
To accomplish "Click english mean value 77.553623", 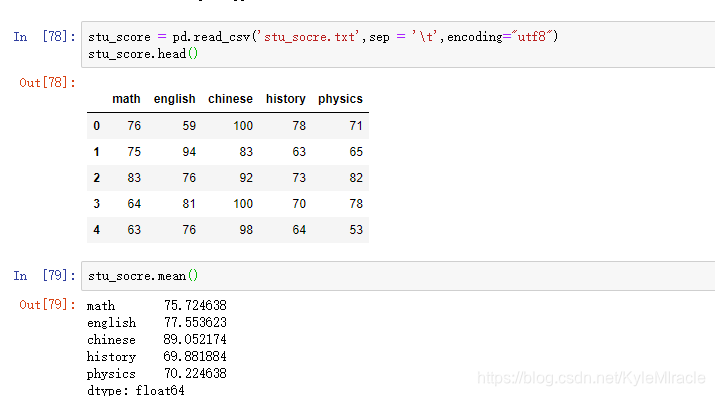I will pyautogui.click(x=195, y=322).
